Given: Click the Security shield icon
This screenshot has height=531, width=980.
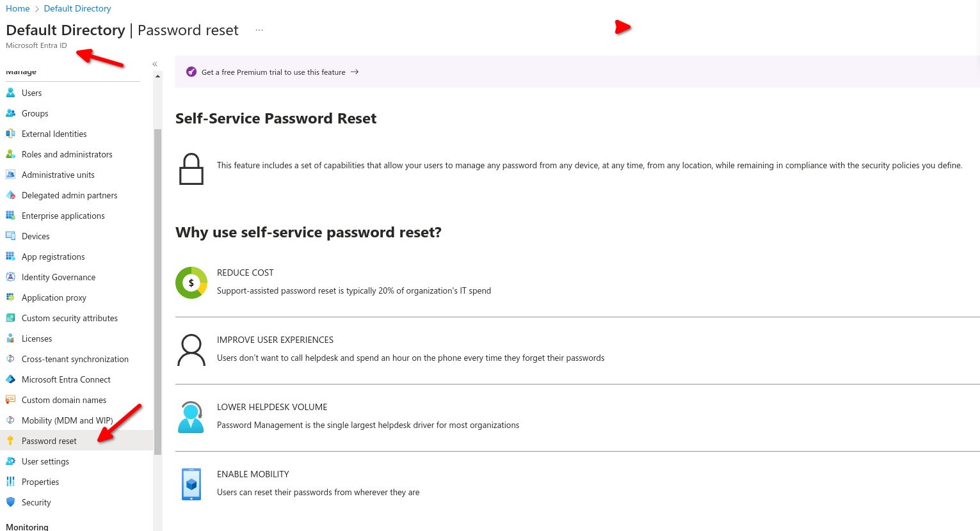Looking at the screenshot, I should tap(10, 502).
